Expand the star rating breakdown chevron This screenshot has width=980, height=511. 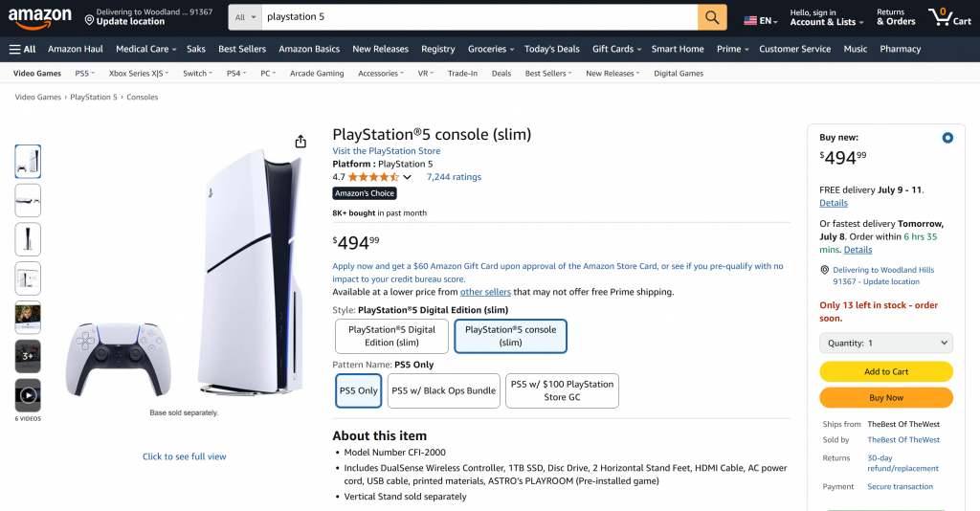point(408,177)
